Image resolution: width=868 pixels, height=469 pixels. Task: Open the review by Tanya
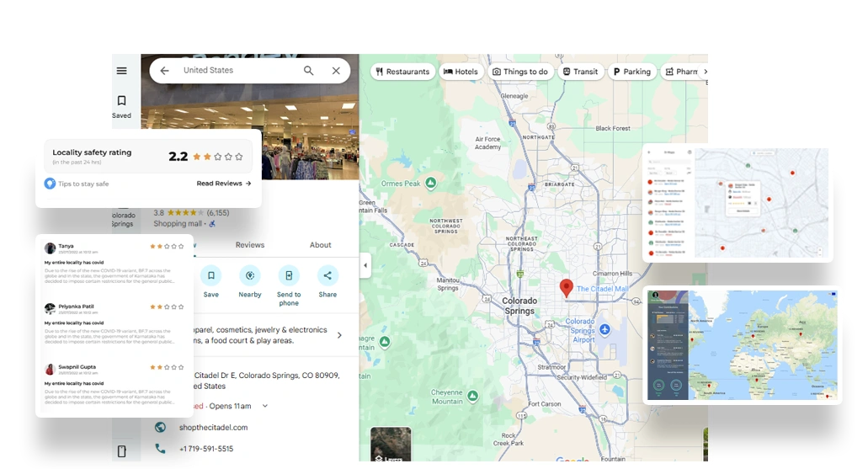point(114,264)
